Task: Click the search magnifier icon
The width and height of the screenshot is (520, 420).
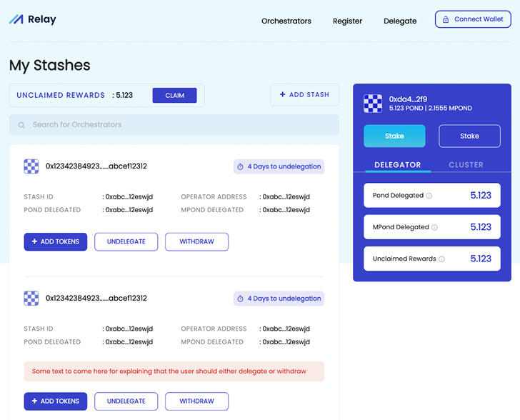Action: coord(21,125)
